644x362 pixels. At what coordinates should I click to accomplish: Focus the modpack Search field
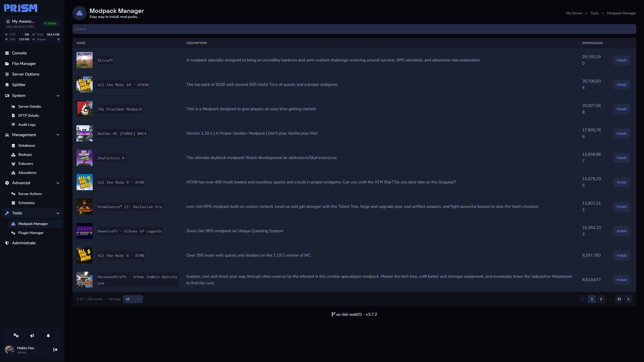click(354, 29)
